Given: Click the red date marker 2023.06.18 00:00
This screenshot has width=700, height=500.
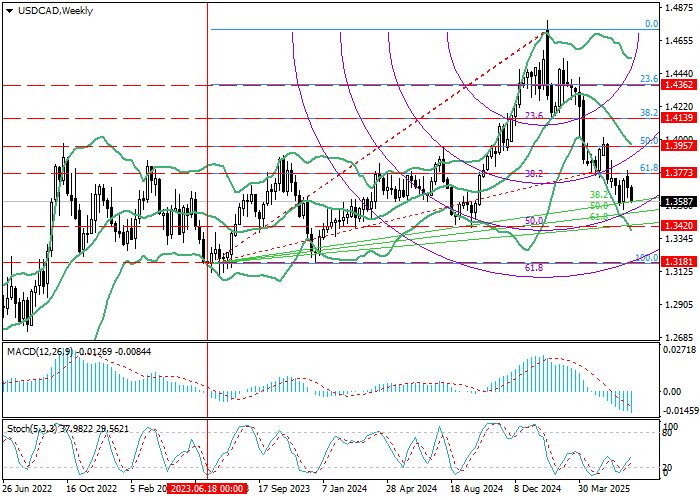Looking at the screenshot, I should 207,488.
